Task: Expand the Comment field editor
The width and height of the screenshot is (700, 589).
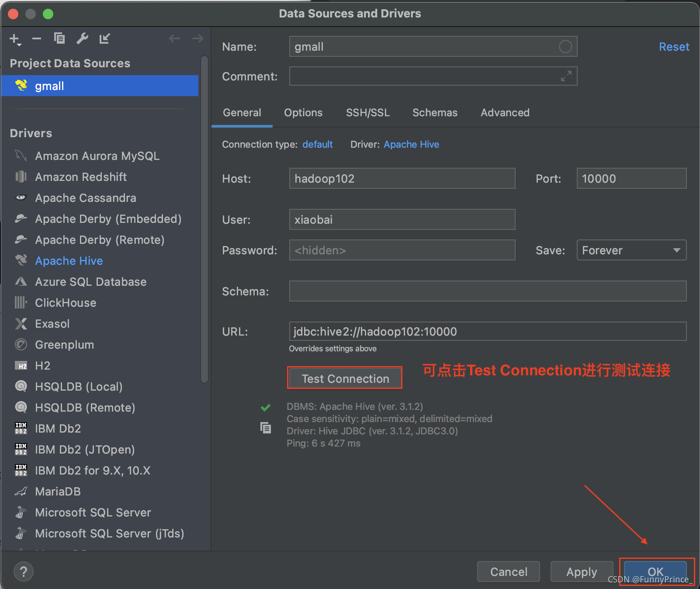Action: (x=566, y=76)
